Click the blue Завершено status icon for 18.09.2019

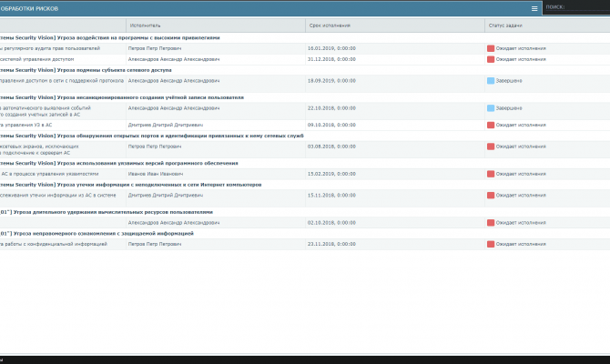tap(491, 81)
